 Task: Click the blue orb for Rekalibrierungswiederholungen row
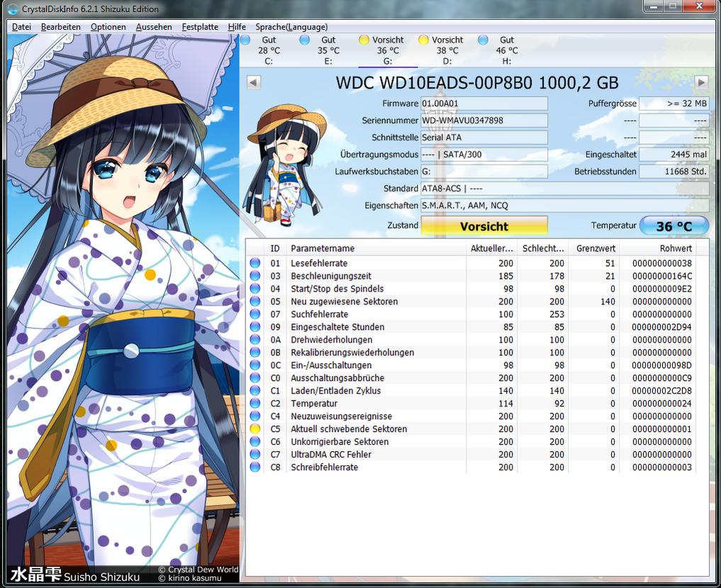(255, 353)
